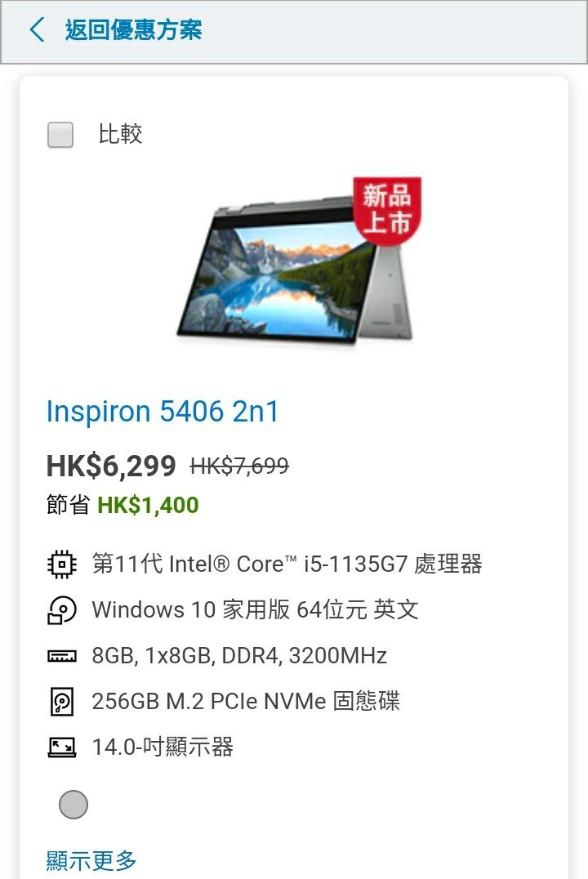Click the memory RAM icon
Image resolution: width=588 pixels, height=879 pixels.
(x=62, y=656)
